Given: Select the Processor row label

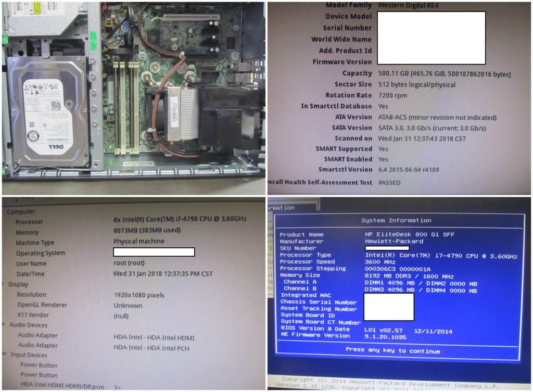Looking at the screenshot, I should pyautogui.click(x=29, y=222).
